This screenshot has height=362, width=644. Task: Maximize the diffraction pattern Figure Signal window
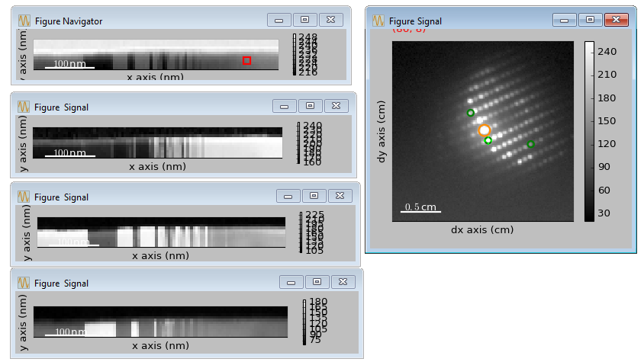[x=590, y=20]
